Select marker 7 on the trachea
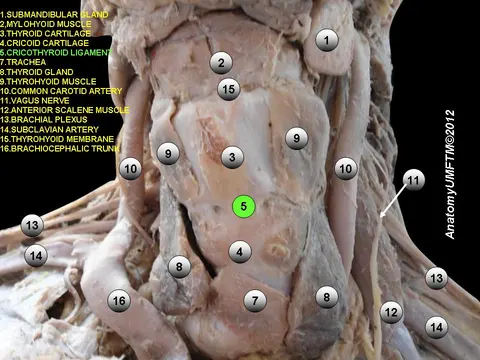480x360 pixels. [x=255, y=301]
